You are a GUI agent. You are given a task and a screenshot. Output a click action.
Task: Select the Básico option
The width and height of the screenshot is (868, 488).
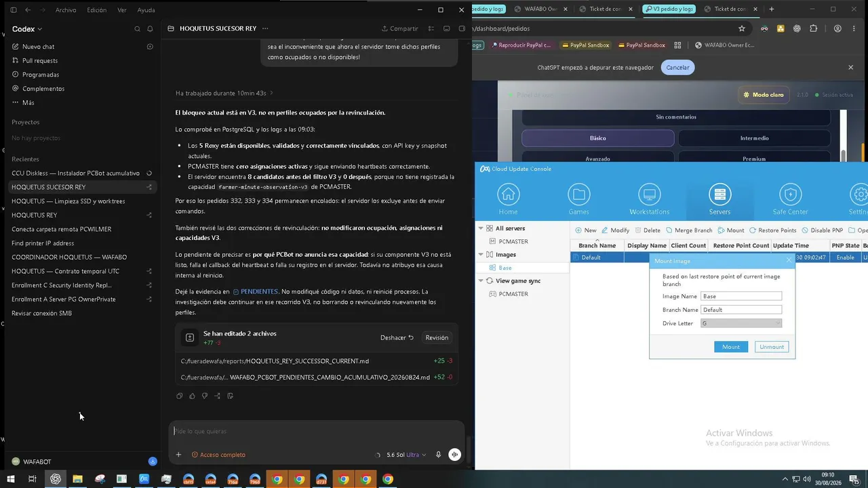coord(597,138)
